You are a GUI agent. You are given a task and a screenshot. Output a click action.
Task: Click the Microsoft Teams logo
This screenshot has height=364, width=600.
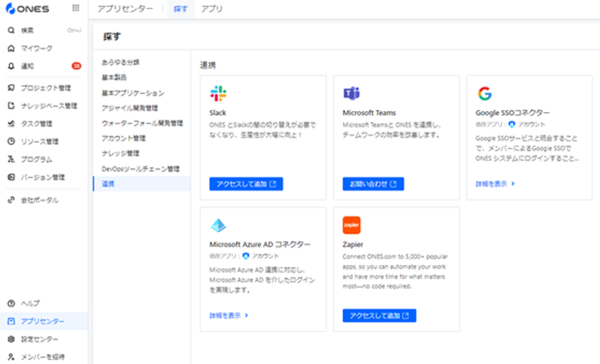pos(351,93)
